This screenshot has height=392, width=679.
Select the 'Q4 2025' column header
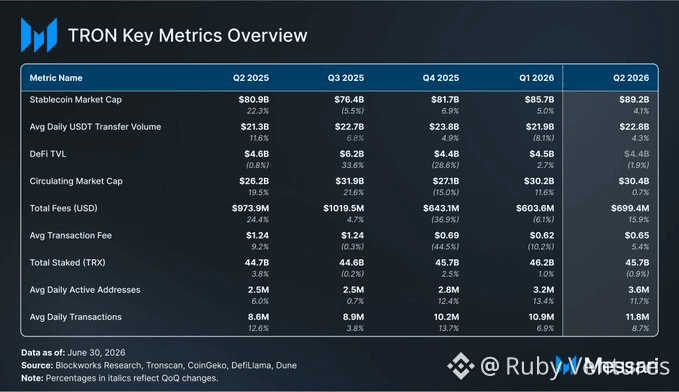(x=441, y=78)
